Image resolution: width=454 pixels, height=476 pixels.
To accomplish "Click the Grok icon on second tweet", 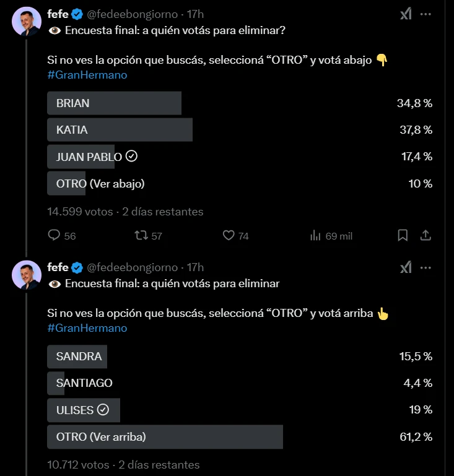I will [406, 267].
